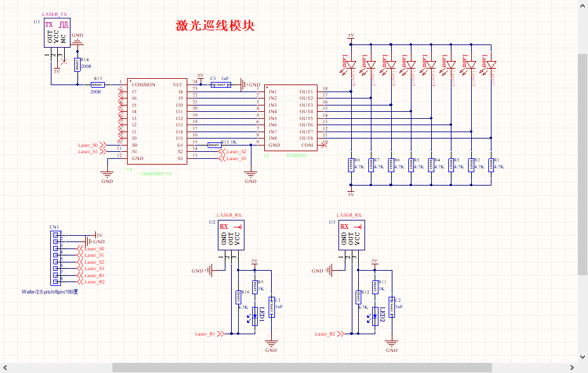Viewport: 588px width, 373px height.
Task: Select the Laser8 diode symbol
Action: (x=351, y=64)
